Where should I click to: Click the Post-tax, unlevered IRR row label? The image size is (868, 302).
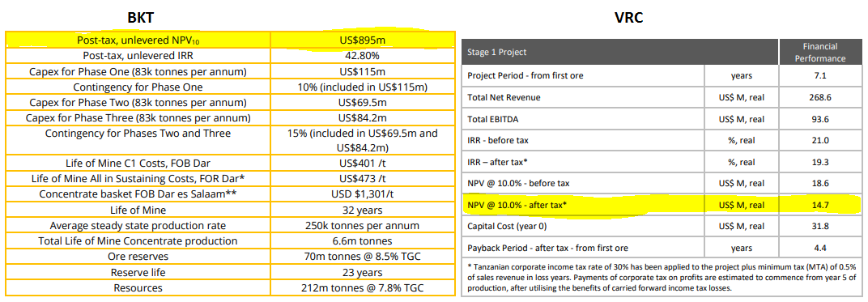(x=138, y=55)
